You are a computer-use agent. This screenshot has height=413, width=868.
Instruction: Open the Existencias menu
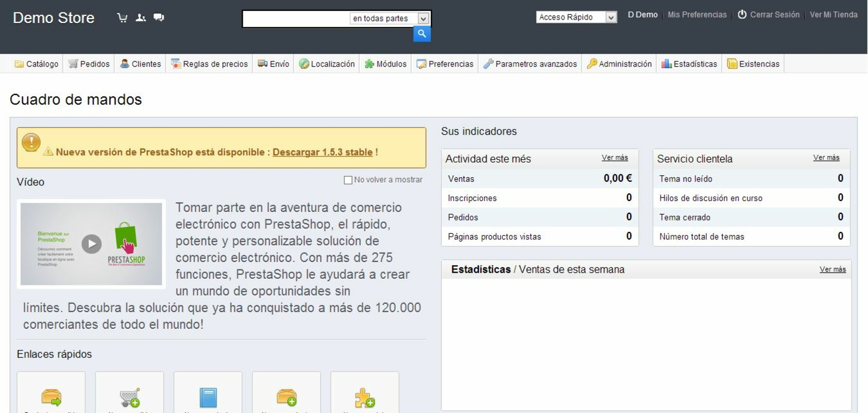(x=753, y=64)
